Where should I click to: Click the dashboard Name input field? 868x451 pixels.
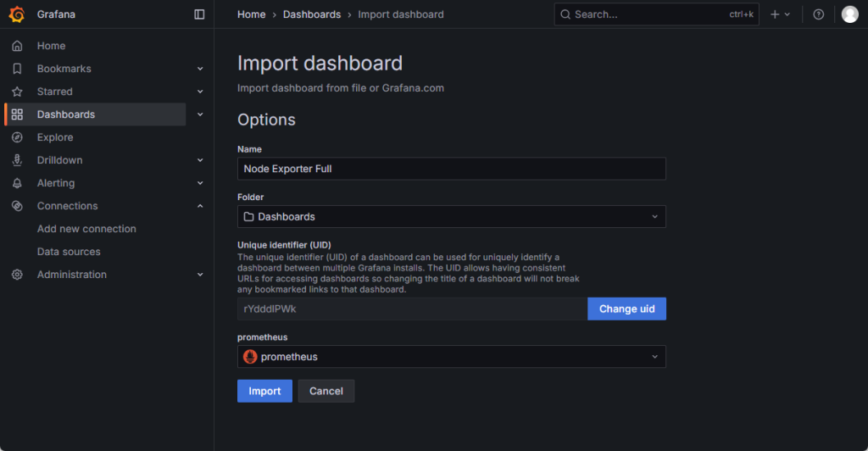(451, 169)
